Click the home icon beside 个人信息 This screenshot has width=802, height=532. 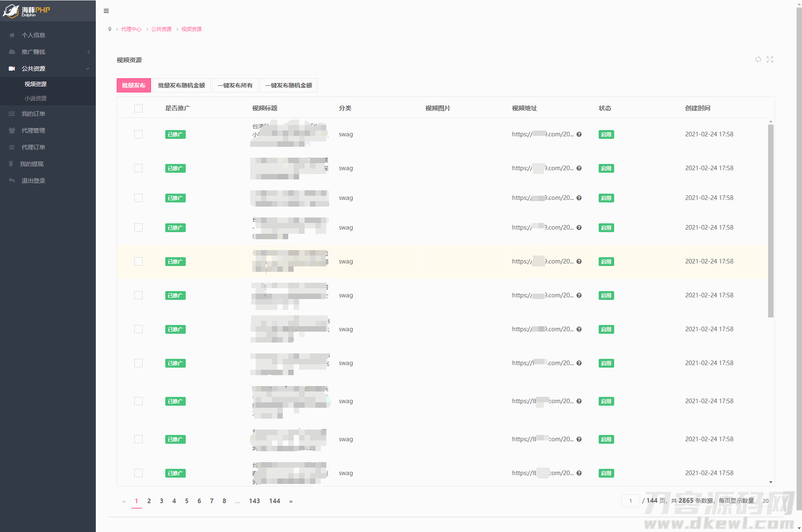coord(12,35)
